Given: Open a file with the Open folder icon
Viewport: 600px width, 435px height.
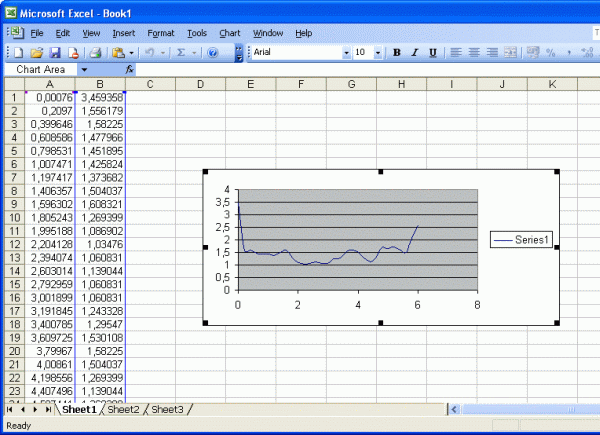Looking at the screenshot, I should pos(37,52).
